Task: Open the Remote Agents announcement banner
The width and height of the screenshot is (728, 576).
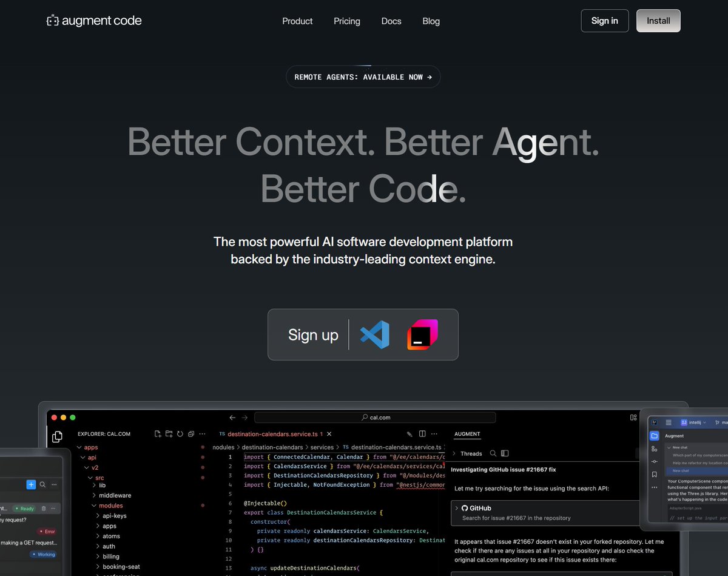Action: pos(363,77)
